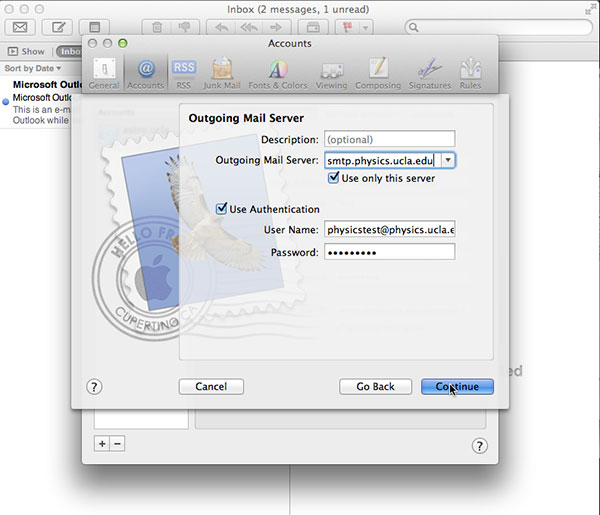Click the trash delete icon
The height and width of the screenshot is (515, 600).
click(x=157, y=27)
